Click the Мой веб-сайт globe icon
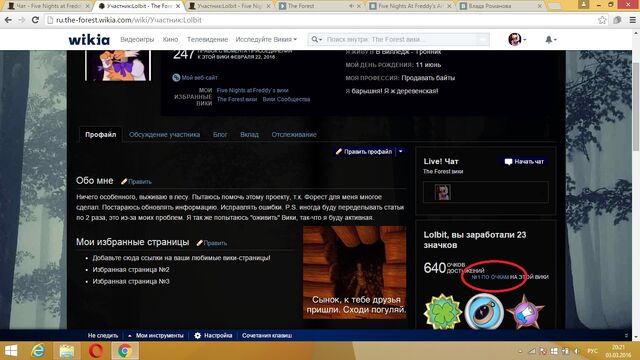The width and height of the screenshot is (640, 360). [x=176, y=78]
